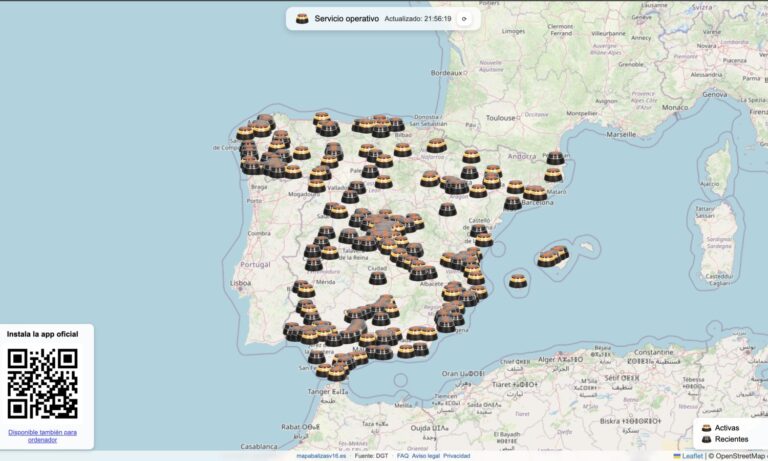The height and width of the screenshot is (461, 768).
Task: Click the Activas beacon icon in legend
Action: click(x=706, y=428)
